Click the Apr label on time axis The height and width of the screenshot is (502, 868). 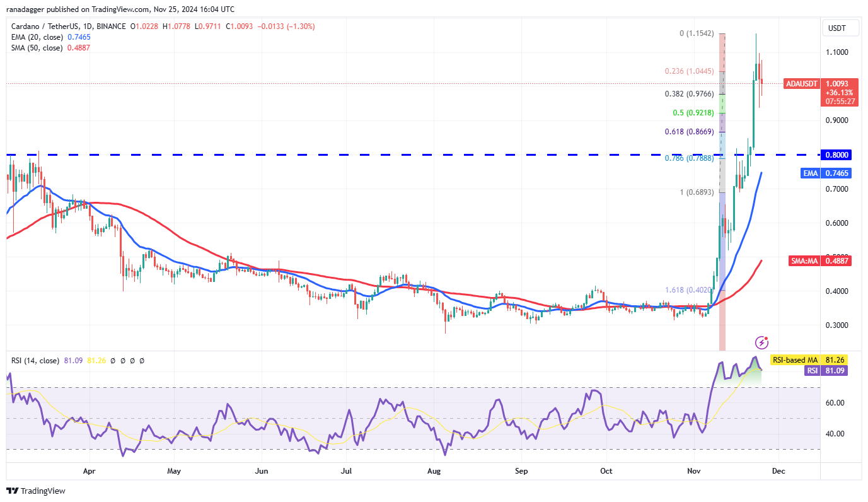click(x=89, y=470)
